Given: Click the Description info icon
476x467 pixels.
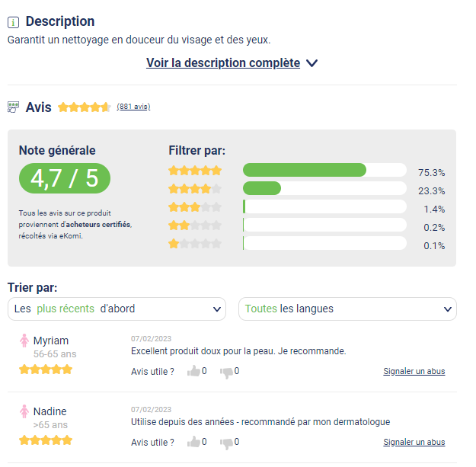Looking at the screenshot, I should pos(14,22).
